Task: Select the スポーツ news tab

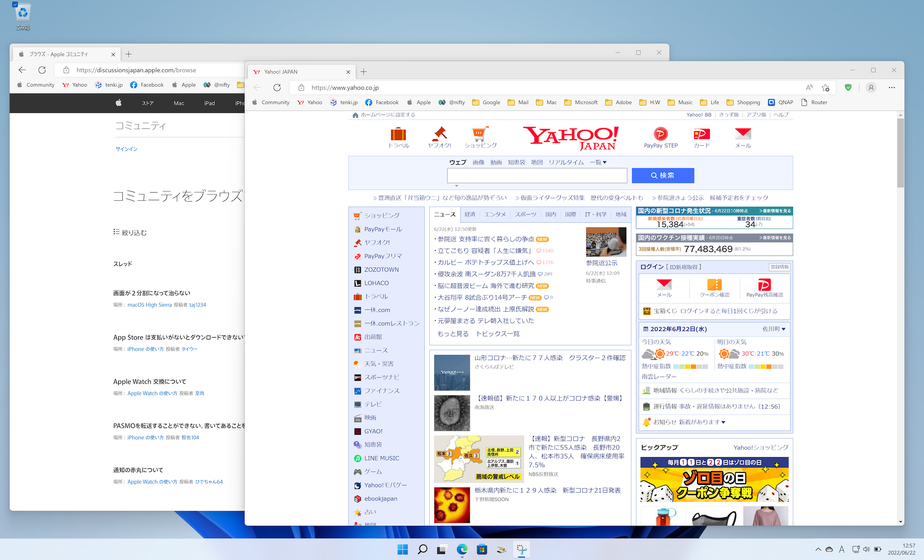Action: [x=525, y=215]
